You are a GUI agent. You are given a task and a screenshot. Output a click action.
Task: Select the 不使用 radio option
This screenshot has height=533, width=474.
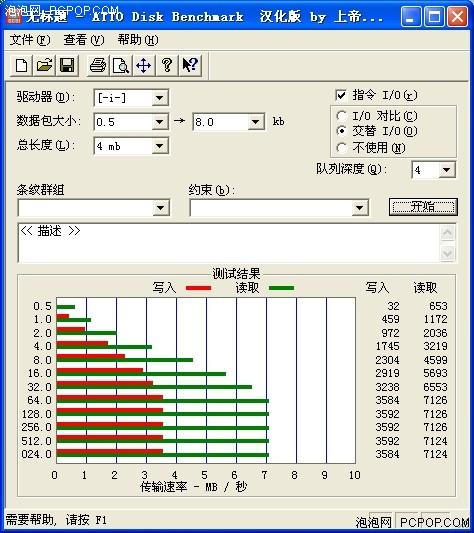coord(341,148)
